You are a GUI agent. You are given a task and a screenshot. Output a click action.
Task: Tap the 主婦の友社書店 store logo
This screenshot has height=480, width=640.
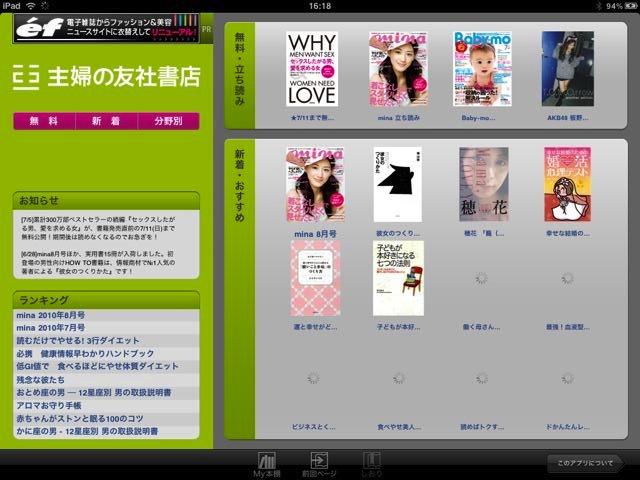click(x=106, y=77)
